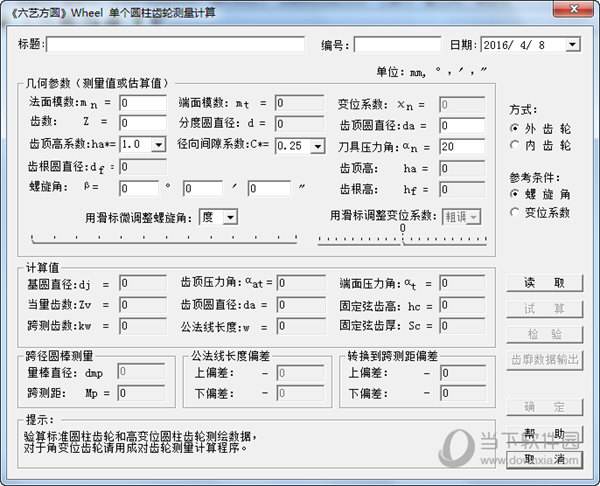
Task: Click the 法面模数 mn input field
Action: click(143, 103)
